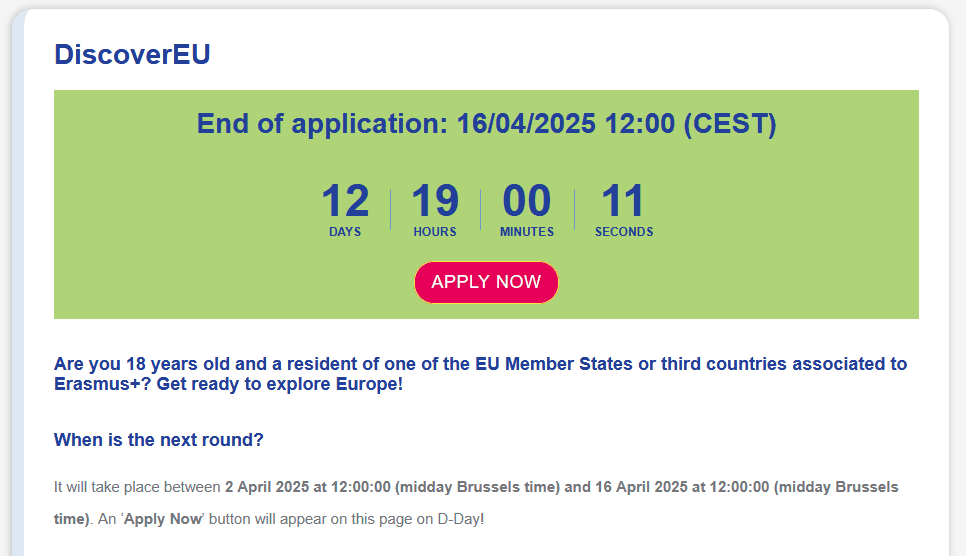The image size is (966, 556).
Task: Click the SECONDS label under the countdown
Action: pos(624,232)
